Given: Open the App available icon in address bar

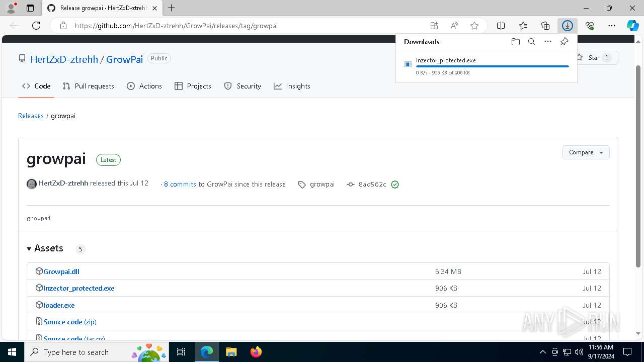Looking at the screenshot, I should coord(434,26).
